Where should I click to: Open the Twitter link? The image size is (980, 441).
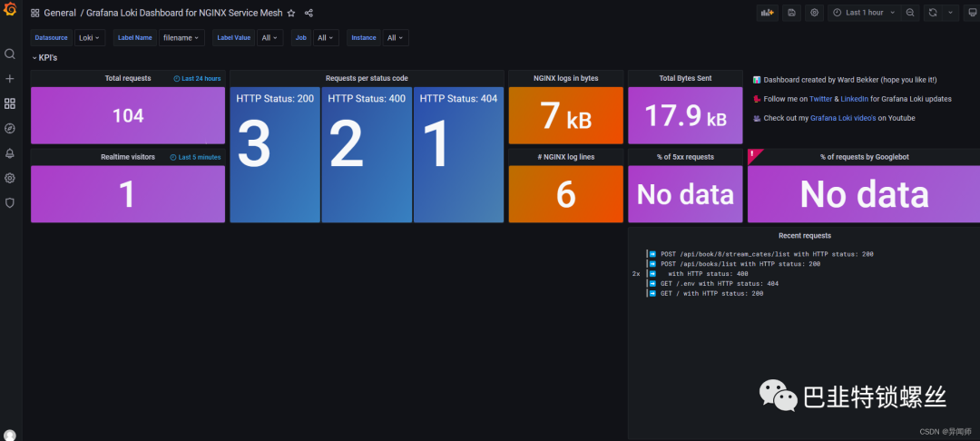pos(820,99)
